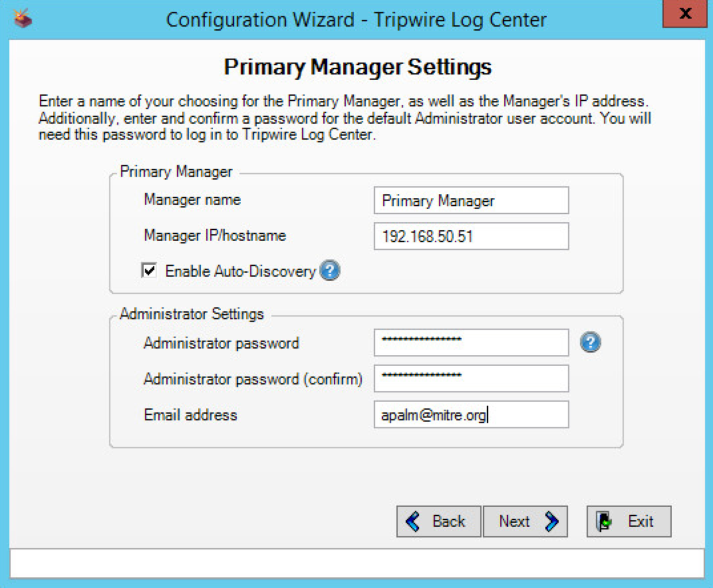The image size is (713, 588).
Task: Click the Administrator Settings group label
Action: coord(192,314)
